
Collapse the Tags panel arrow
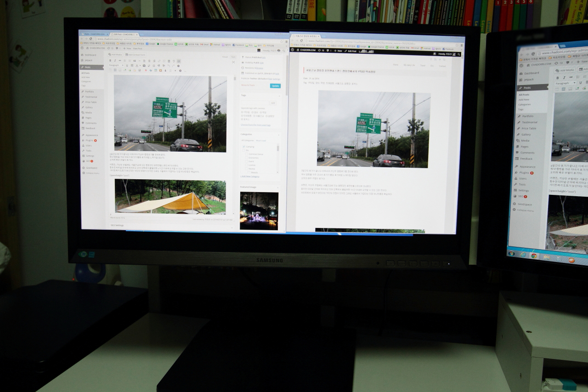[x=279, y=96]
